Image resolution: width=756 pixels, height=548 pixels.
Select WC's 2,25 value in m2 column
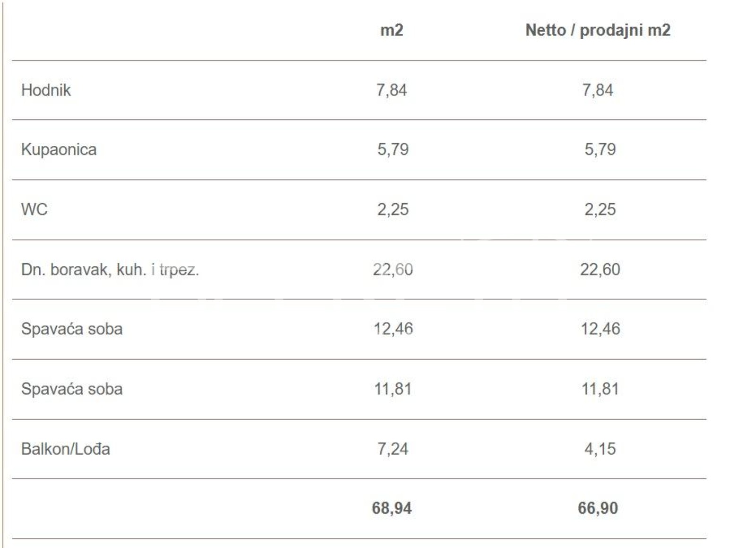click(393, 209)
